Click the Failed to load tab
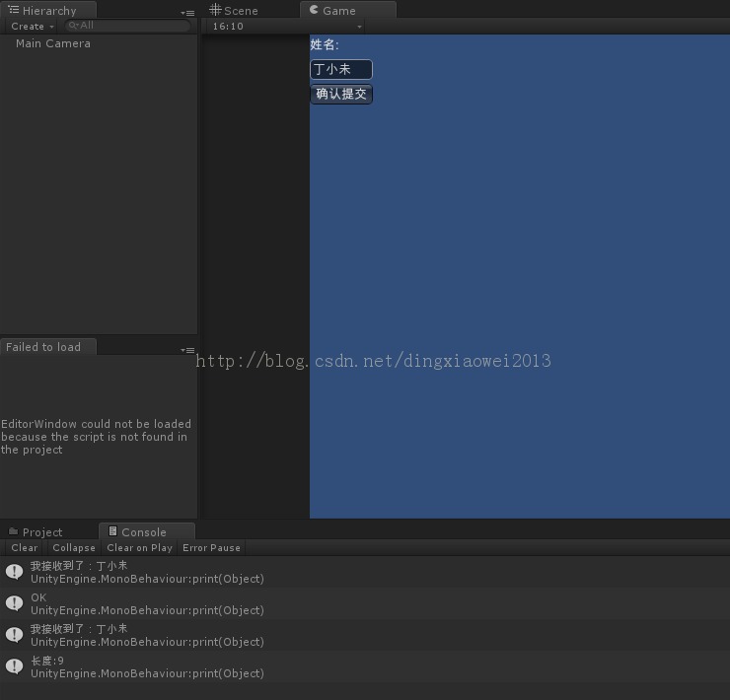Screen dimensions: 730x700 click(48, 347)
